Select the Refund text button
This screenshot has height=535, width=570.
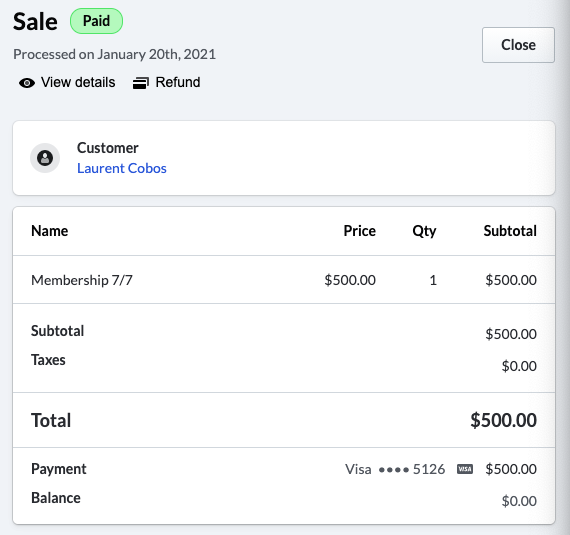(x=178, y=82)
